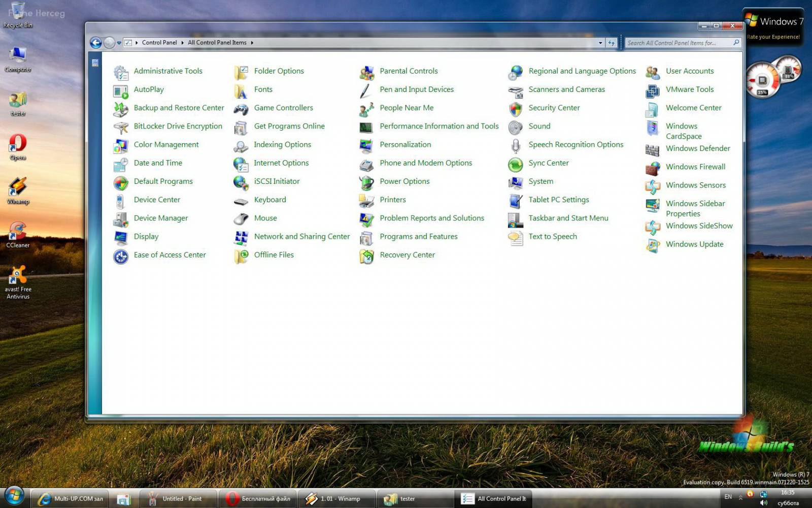Click the AutoPlay icon
The height and width of the screenshot is (508, 812).
point(121,91)
